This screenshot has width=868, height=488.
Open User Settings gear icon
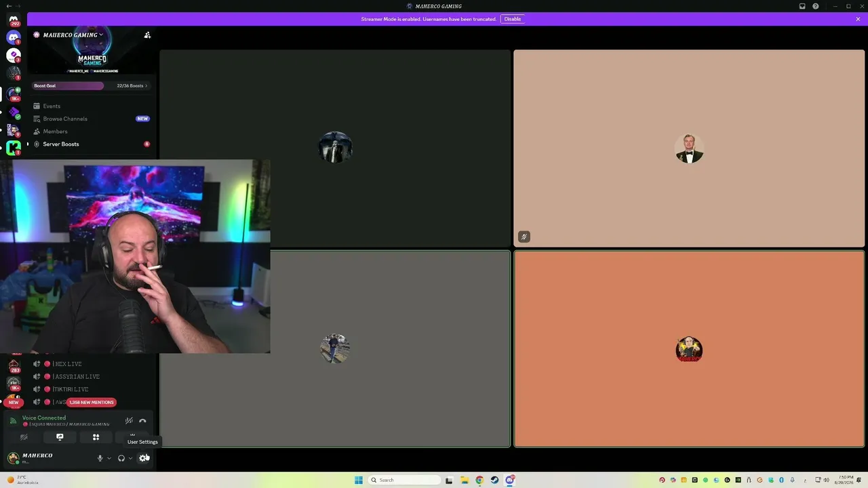[143, 458]
